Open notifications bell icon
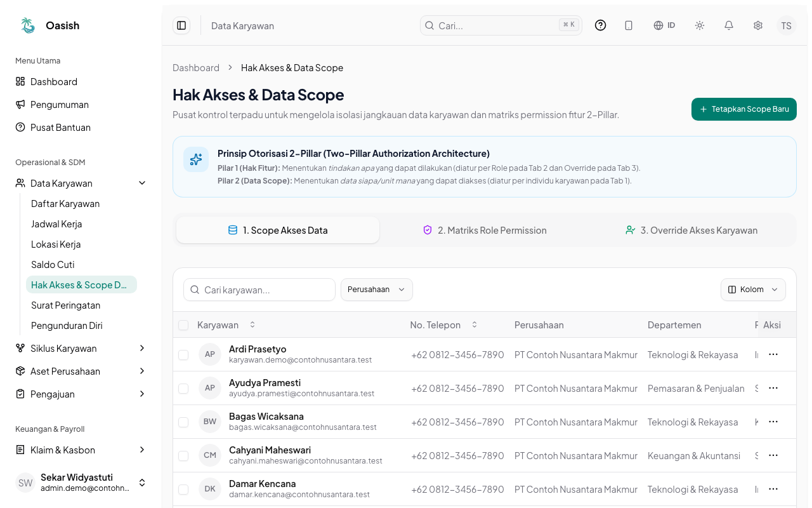Screen dimensions: 812x508 coord(729,25)
